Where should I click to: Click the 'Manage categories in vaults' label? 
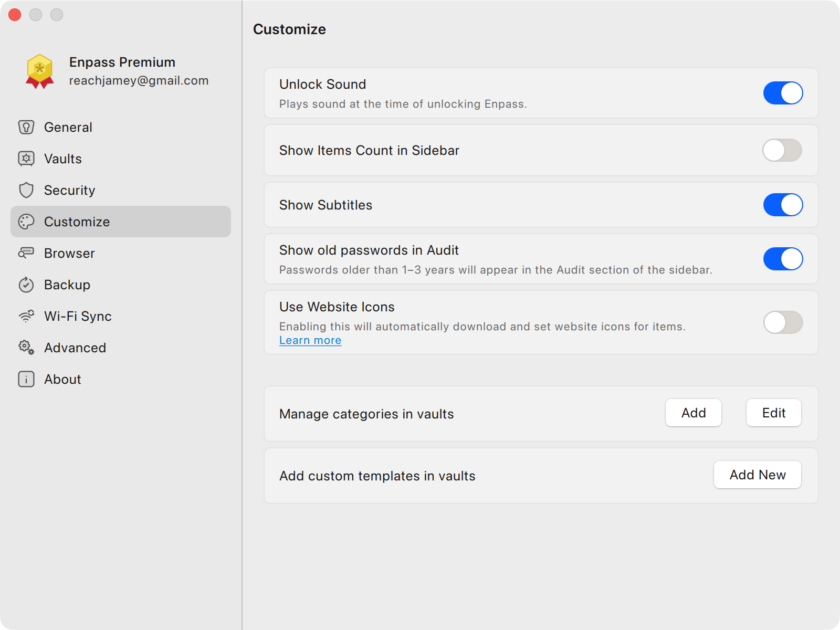tap(366, 414)
